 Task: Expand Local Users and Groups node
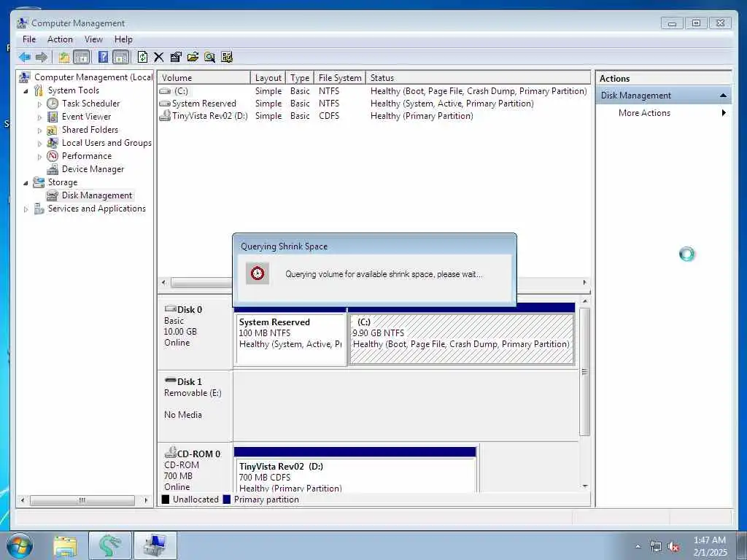coord(39,144)
